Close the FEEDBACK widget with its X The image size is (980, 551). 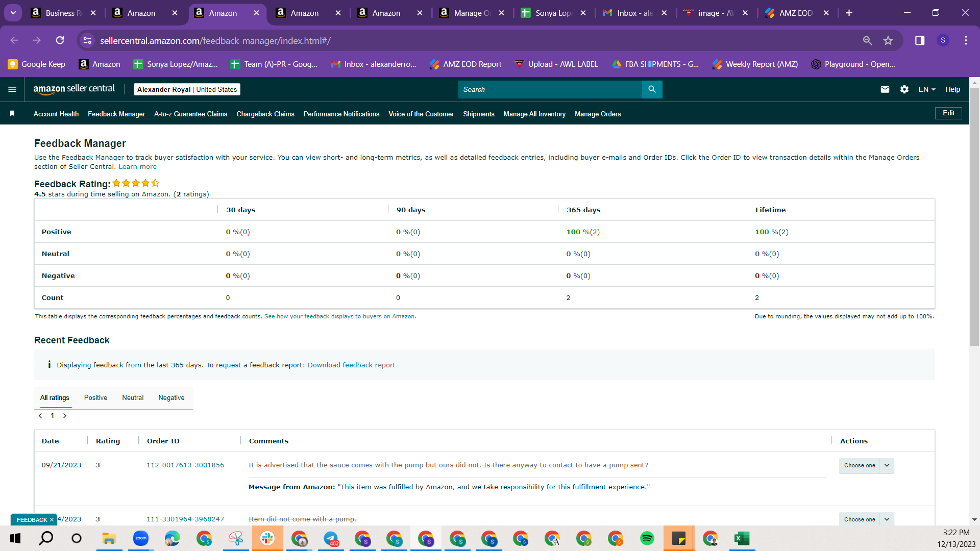52,519
